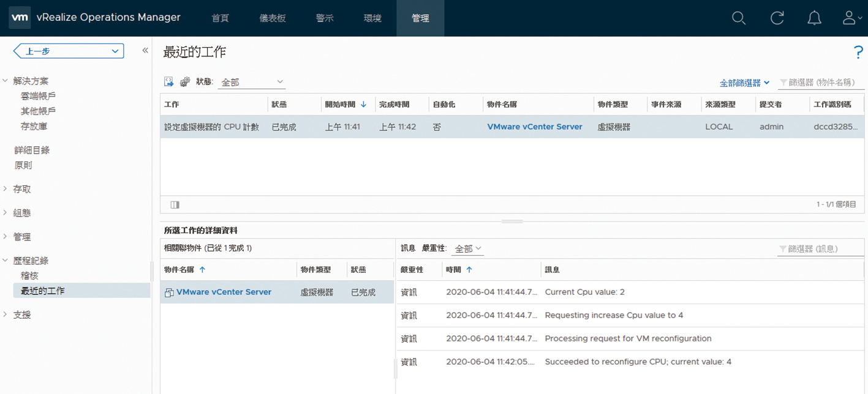Click the splitter handle between the panels
Viewport: 868px width, 394px height.
tap(512, 221)
